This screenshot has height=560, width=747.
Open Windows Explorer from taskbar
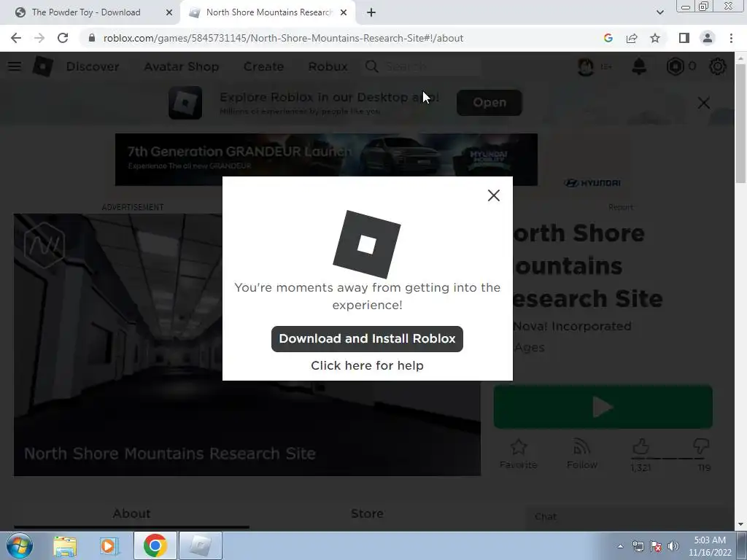tap(65, 545)
